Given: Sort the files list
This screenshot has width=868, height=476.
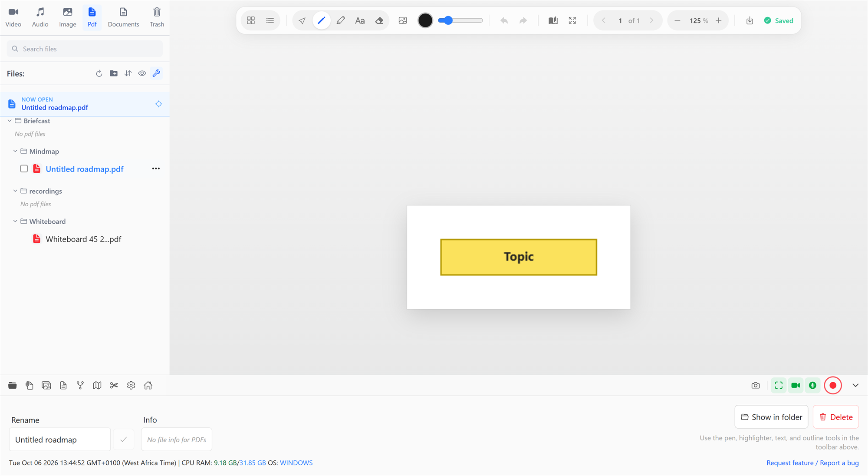Looking at the screenshot, I should pyautogui.click(x=128, y=73).
